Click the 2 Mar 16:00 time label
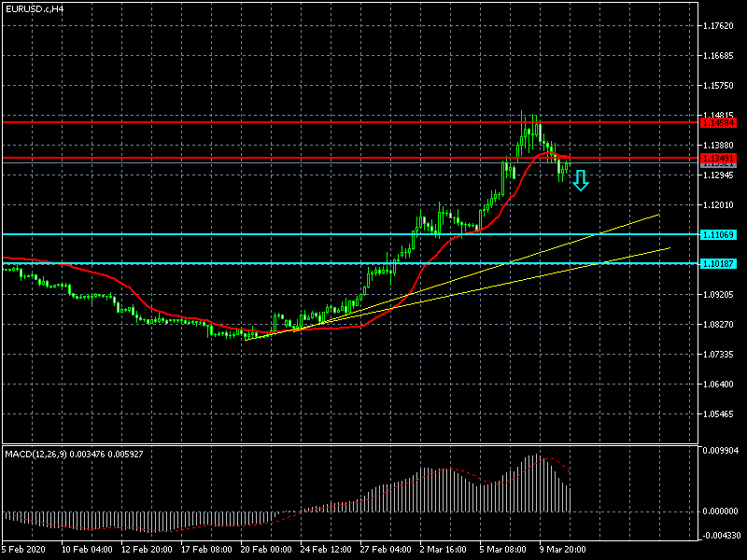 click(x=444, y=550)
